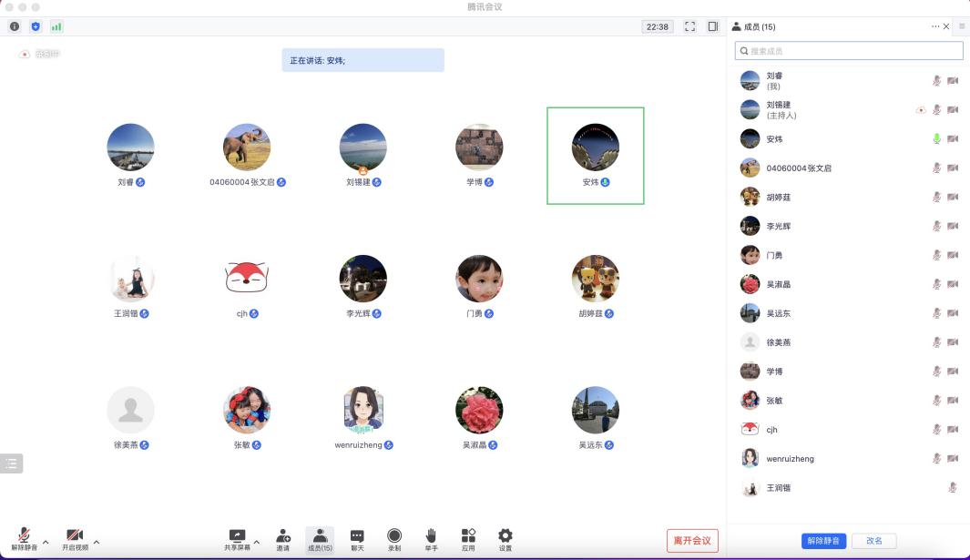970x560 pixels.
Task: Enter fullscreen mode from the top bar
Action: 689,26
